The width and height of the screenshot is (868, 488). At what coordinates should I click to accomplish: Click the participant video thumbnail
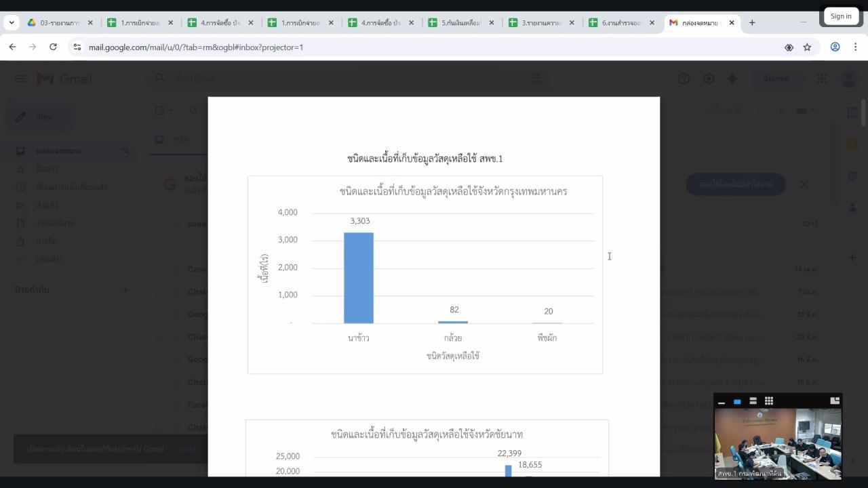coord(778,443)
